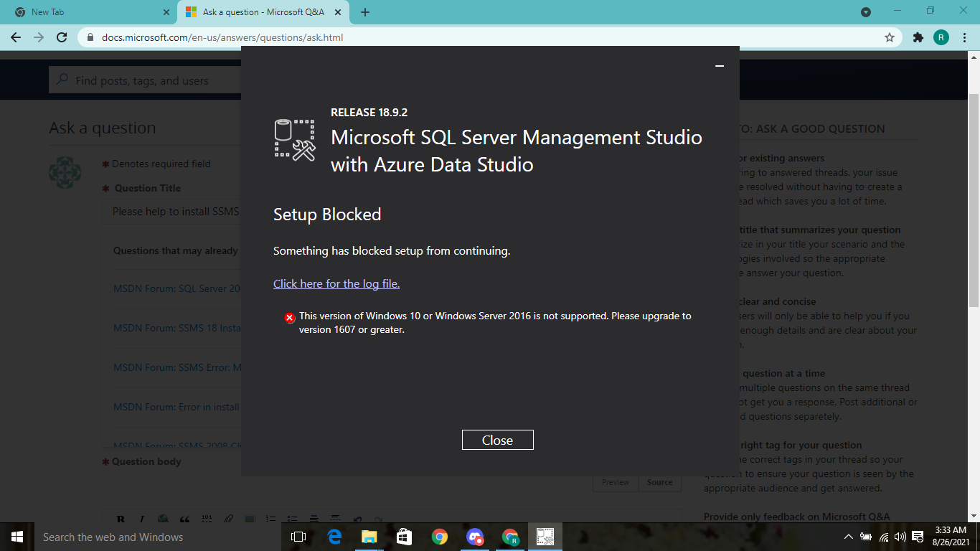Insert an image into the question body
The height and width of the screenshot is (551, 980).
[250, 519]
